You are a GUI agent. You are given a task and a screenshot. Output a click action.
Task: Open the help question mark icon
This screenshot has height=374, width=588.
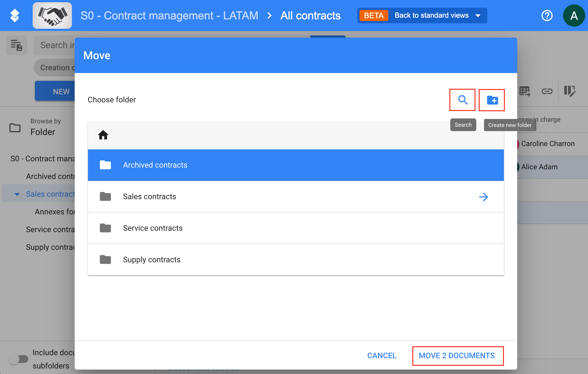click(547, 15)
